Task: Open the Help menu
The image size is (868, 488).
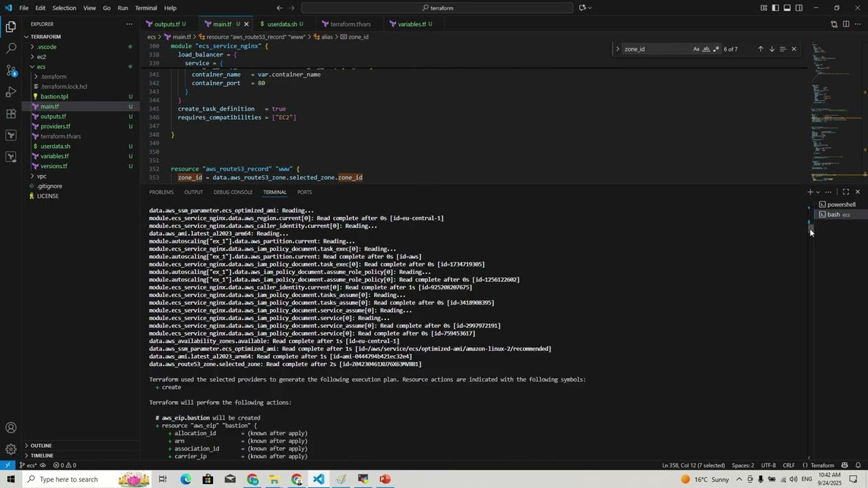Action: tap(170, 8)
